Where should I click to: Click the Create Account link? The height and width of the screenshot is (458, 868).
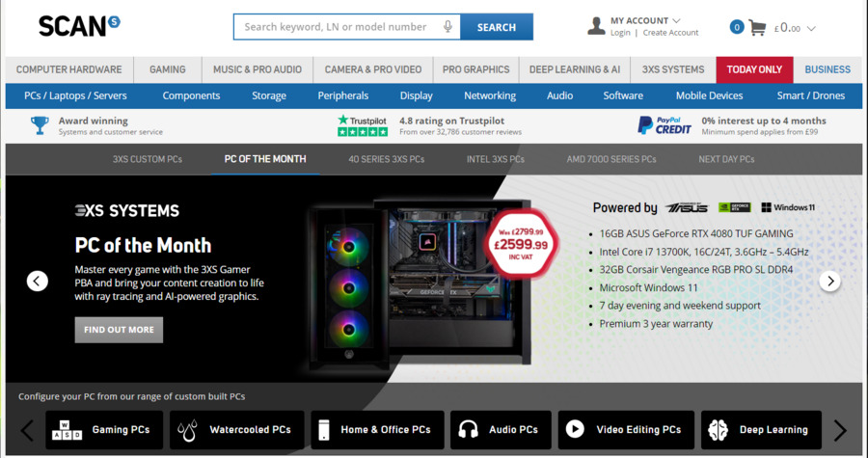671,33
